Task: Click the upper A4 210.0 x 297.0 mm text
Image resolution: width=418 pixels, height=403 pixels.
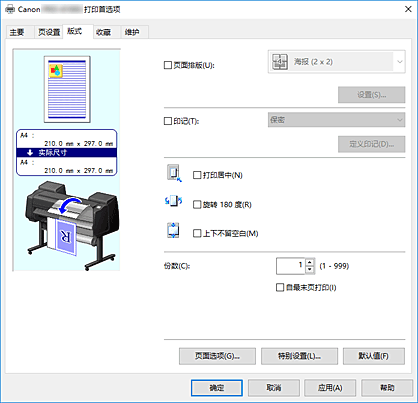Action: click(x=67, y=140)
